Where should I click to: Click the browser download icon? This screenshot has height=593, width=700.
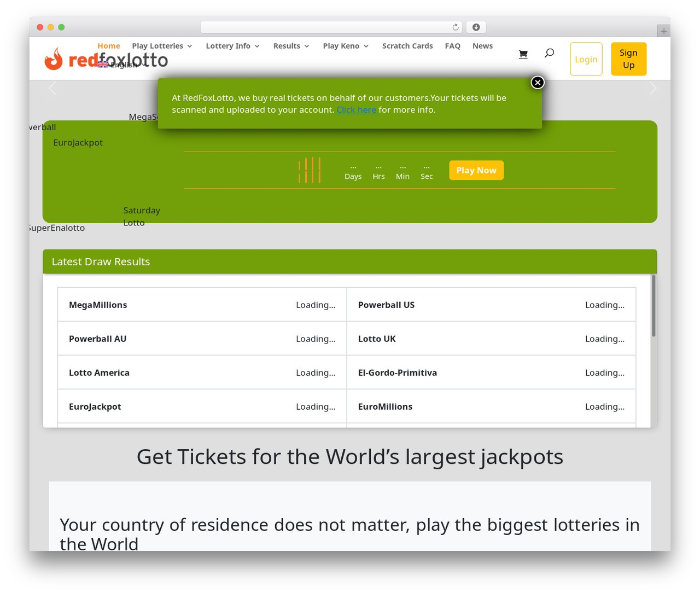(x=476, y=27)
